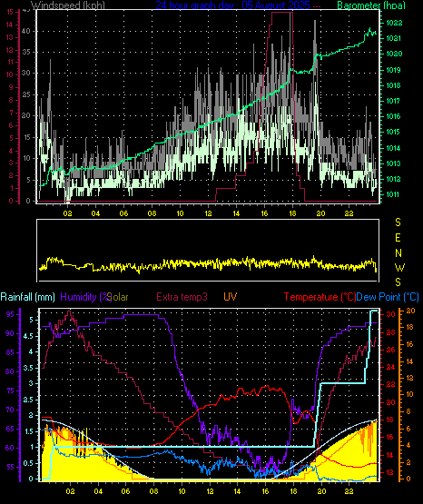423x504 pixels.
Task: Click red temperature axis value 24
Action: pos(390,367)
